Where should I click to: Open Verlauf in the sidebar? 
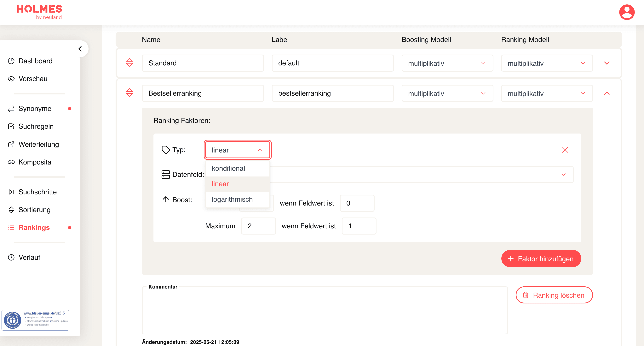pos(29,257)
